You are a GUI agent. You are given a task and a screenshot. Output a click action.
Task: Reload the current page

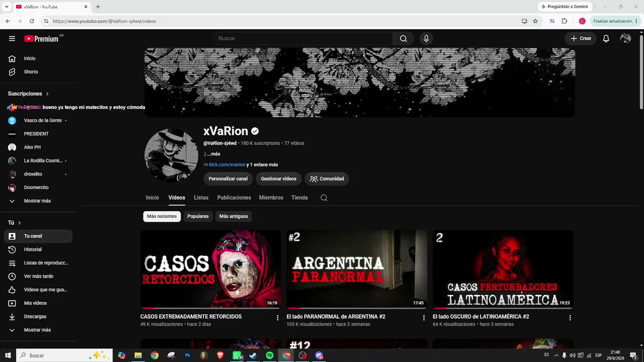pos(32,21)
